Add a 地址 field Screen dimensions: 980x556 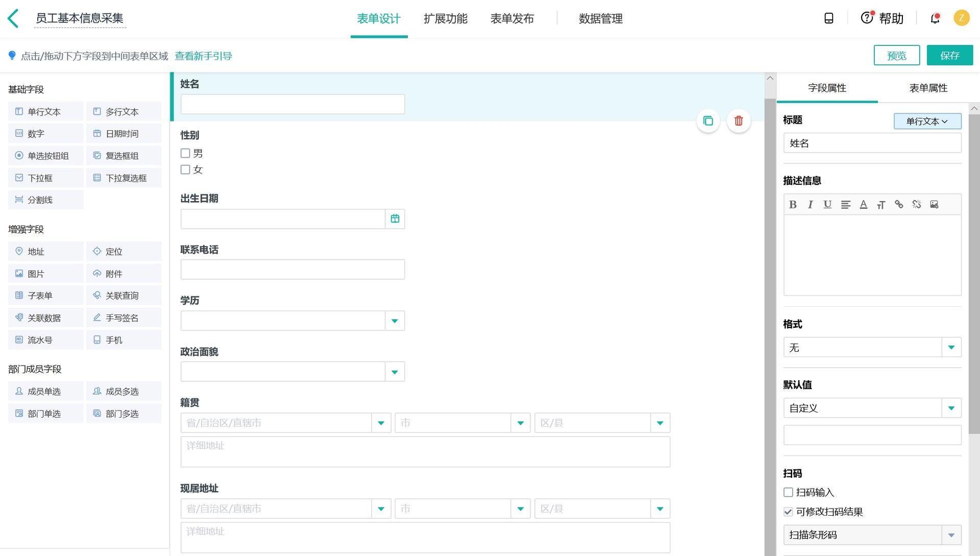point(46,251)
